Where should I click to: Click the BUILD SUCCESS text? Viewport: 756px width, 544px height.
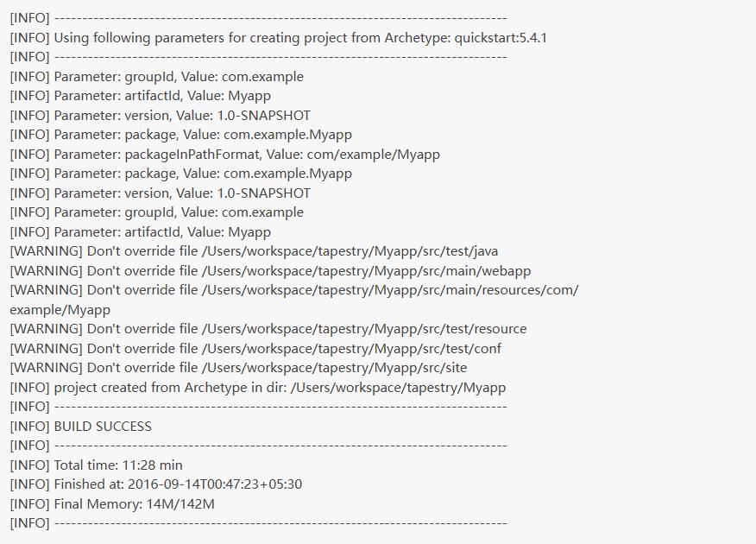tap(103, 427)
